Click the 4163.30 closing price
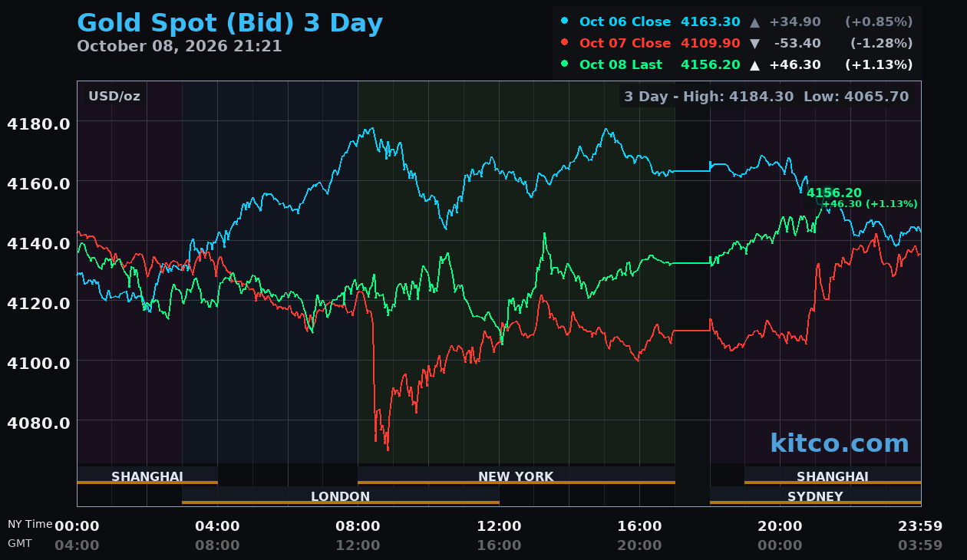 pos(711,21)
